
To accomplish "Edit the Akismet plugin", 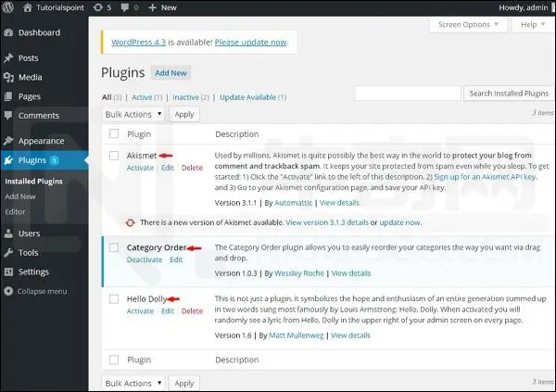I will (x=168, y=168).
